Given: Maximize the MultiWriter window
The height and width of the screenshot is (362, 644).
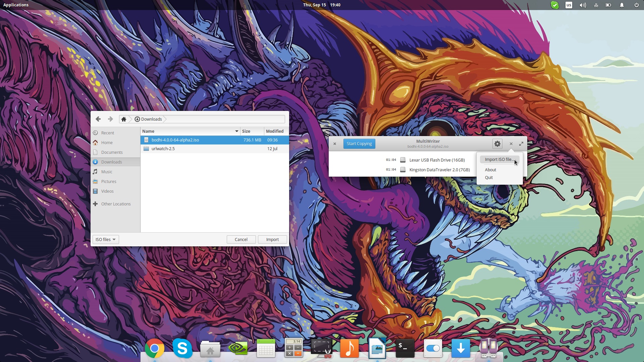Looking at the screenshot, I should [x=521, y=143].
